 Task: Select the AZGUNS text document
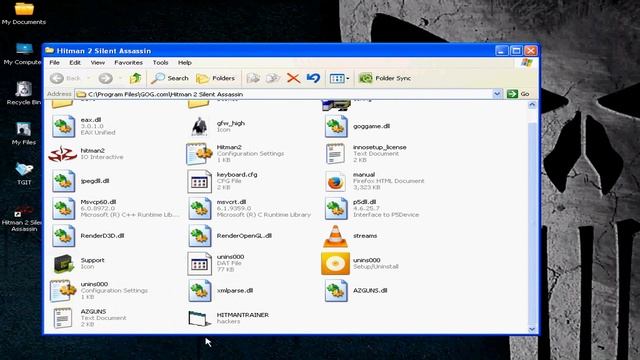coord(63,318)
